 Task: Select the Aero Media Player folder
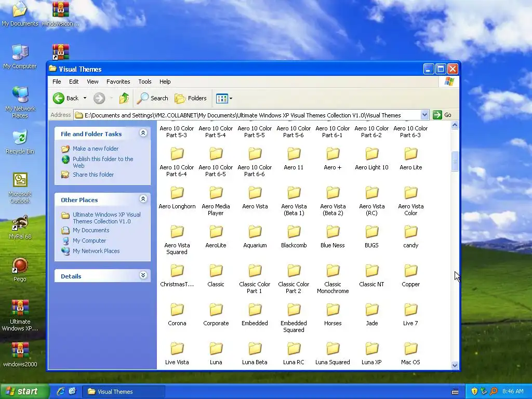pyautogui.click(x=216, y=201)
